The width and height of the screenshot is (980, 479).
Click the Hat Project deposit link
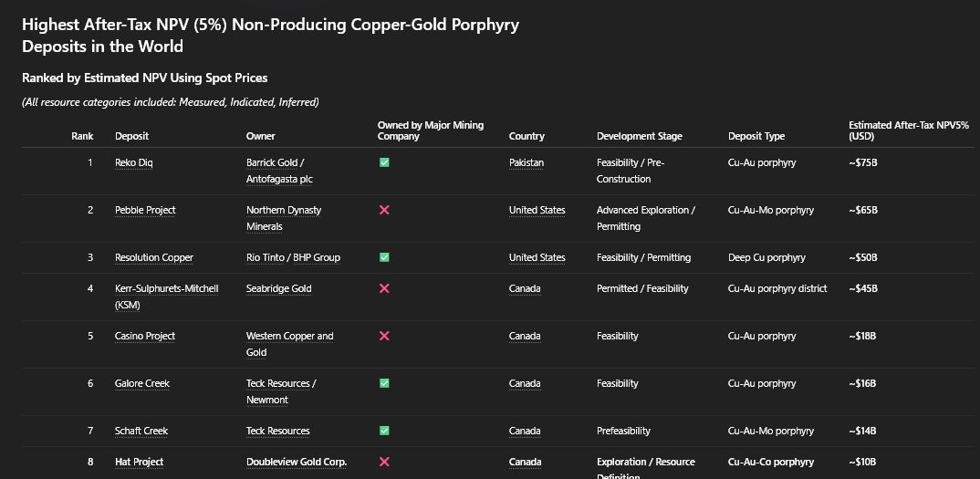coord(139,462)
